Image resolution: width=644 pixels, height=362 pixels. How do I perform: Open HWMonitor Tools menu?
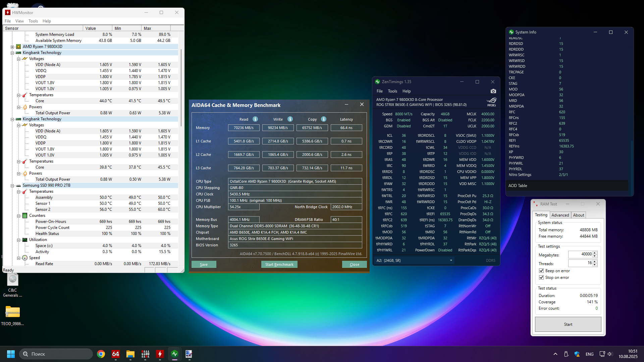33,21
